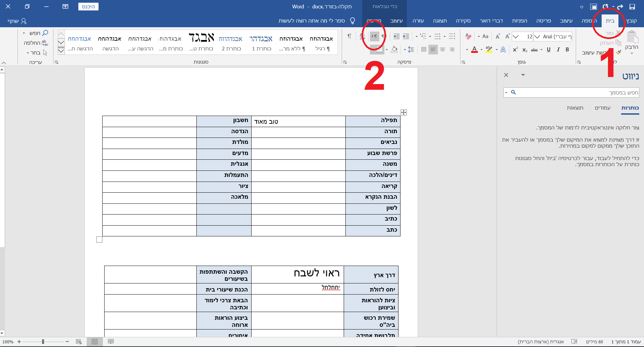Screen dimensions: 644x347
Task: Toggle bold formatting
Action: tap(567, 50)
